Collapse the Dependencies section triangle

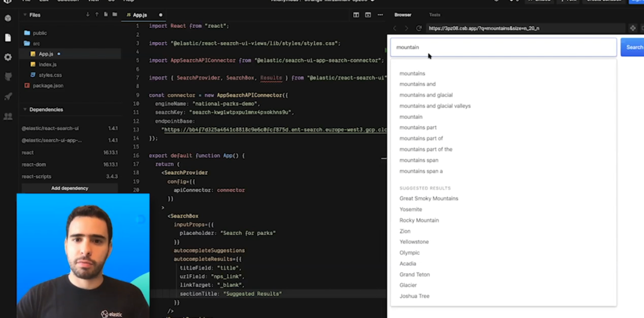coord(25,110)
